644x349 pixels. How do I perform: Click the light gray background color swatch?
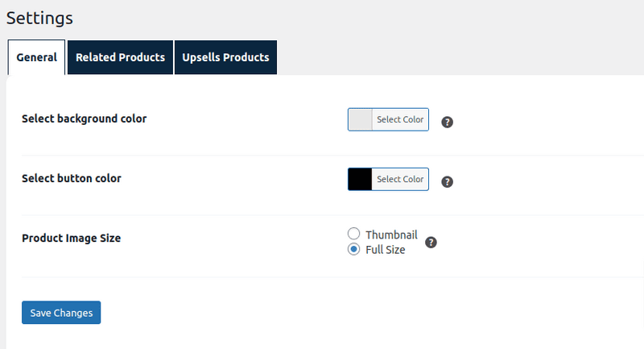[x=360, y=119]
